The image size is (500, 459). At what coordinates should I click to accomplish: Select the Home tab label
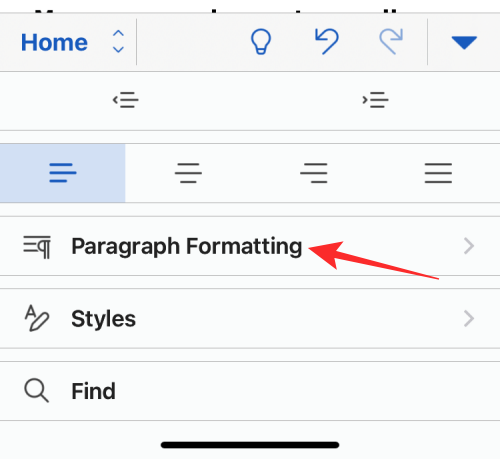(54, 43)
